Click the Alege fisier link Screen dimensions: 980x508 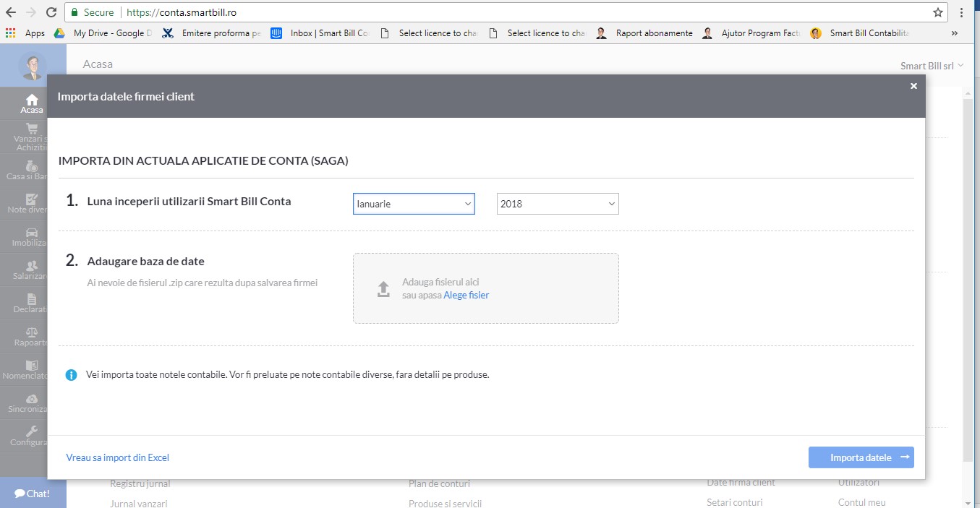[466, 295]
